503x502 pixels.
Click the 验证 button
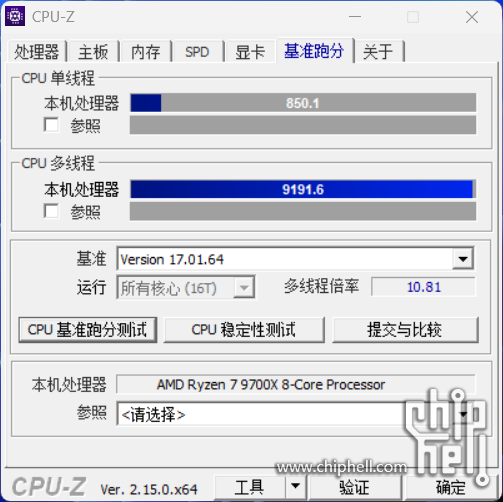(354, 487)
